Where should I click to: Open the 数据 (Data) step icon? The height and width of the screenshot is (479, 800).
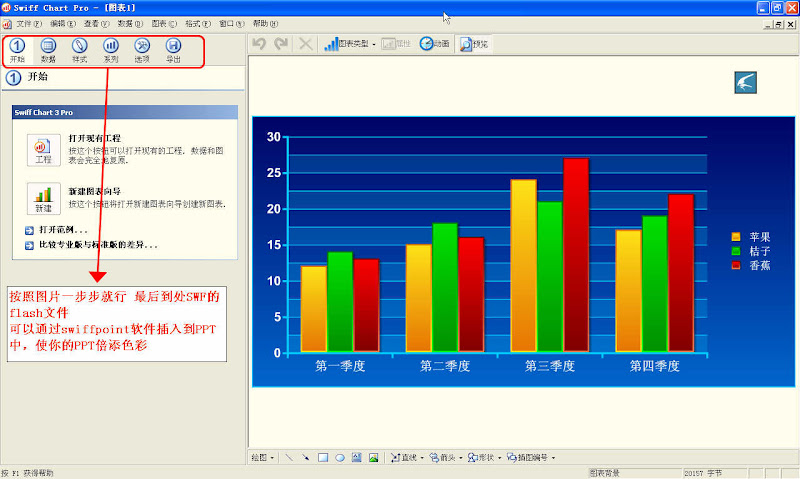[48, 50]
